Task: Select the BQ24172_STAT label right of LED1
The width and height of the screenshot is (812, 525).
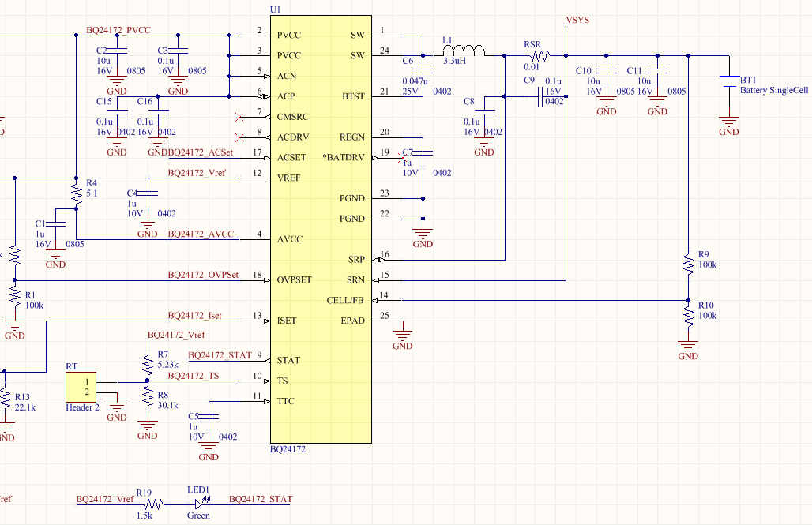Action: [261, 499]
